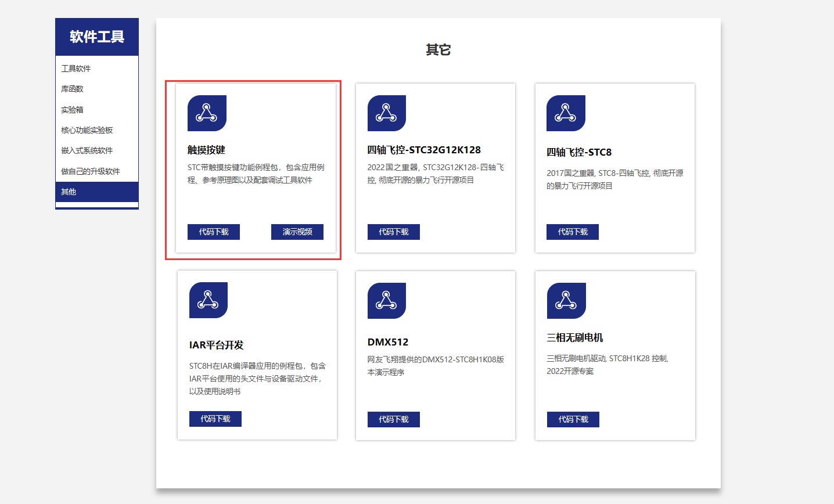Download code for 触摸按键
Image resolution: width=834 pixels, height=504 pixels.
(214, 232)
